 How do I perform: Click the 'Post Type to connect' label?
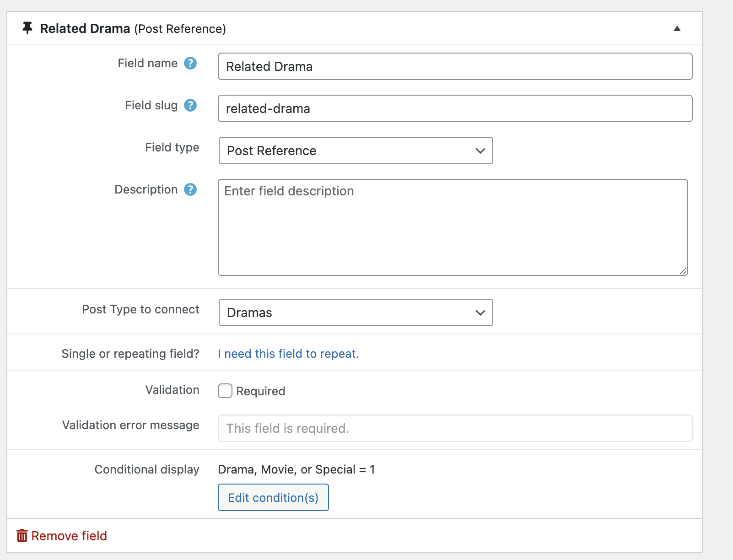pyautogui.click(x=141, y=309)
